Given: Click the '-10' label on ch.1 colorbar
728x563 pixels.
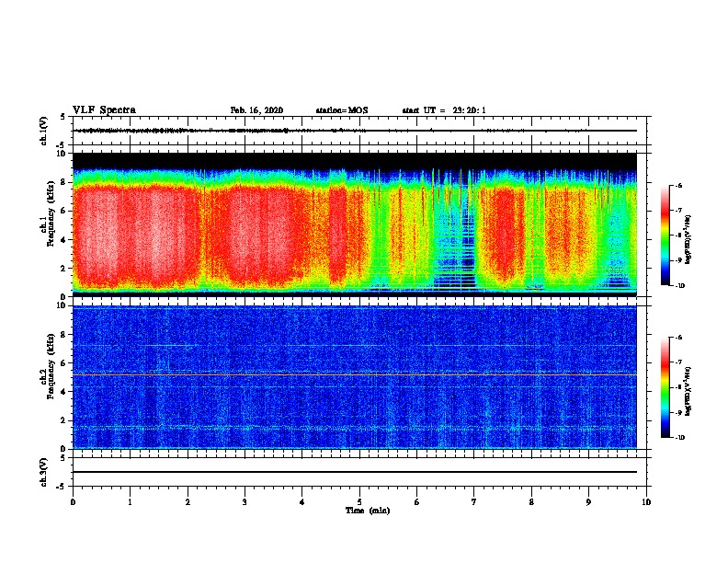Looking at the screenshot, I should coord(679,286).
